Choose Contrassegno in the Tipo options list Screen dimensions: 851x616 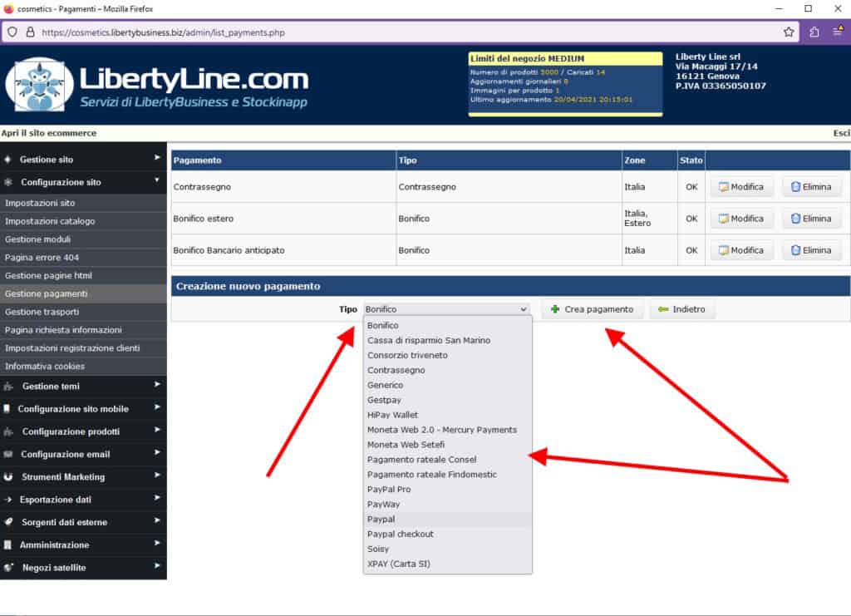click(x=447, y=370)
